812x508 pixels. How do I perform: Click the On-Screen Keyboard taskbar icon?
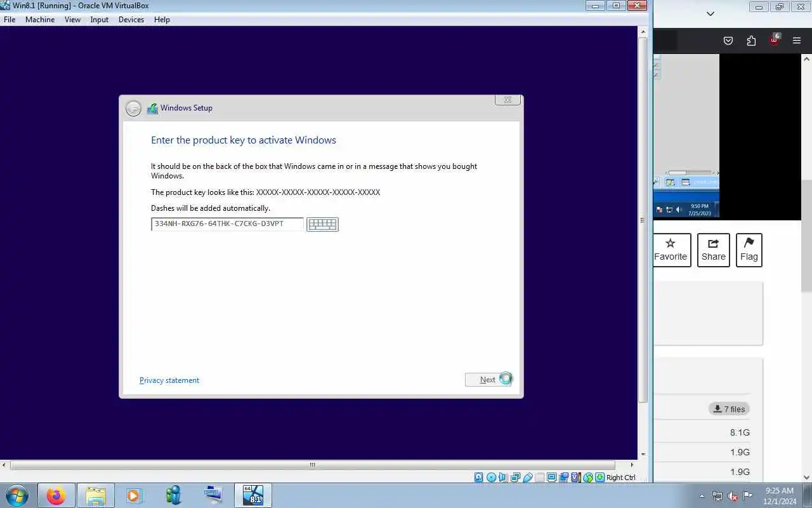[x=213, y=494]
